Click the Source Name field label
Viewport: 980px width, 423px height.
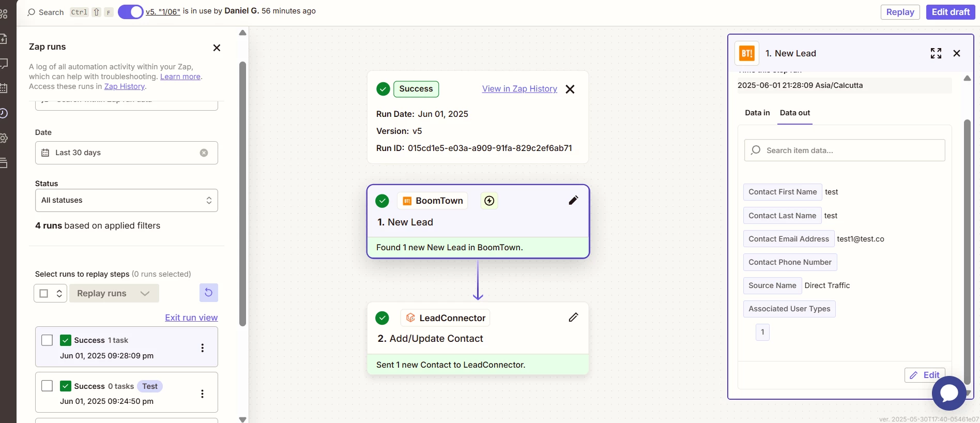772,285
